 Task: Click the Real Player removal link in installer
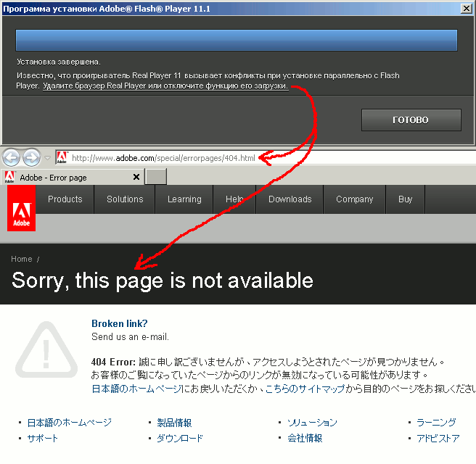coord(165,86)
